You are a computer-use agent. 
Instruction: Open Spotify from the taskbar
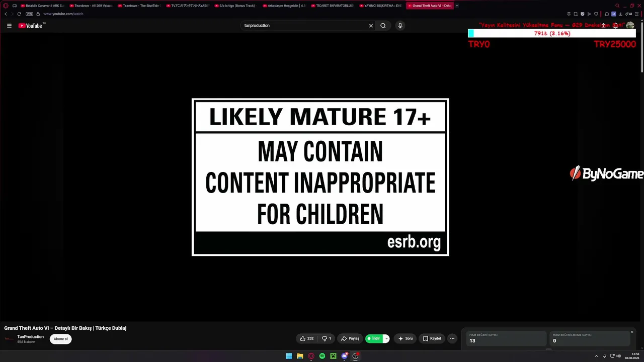pyautogui.click(x=322, y=356)
